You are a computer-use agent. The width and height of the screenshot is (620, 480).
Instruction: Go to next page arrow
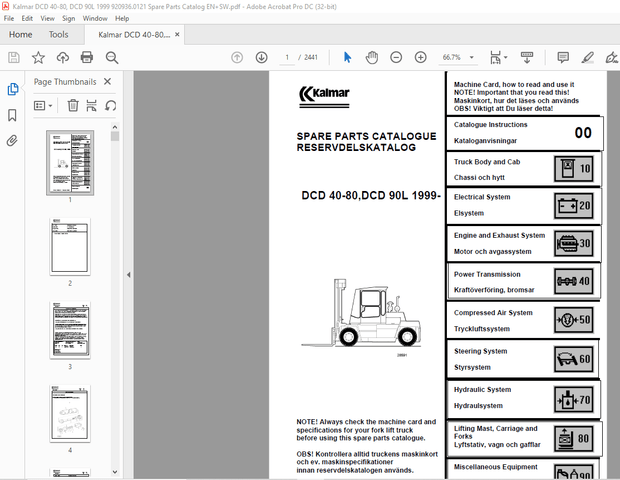261,58
